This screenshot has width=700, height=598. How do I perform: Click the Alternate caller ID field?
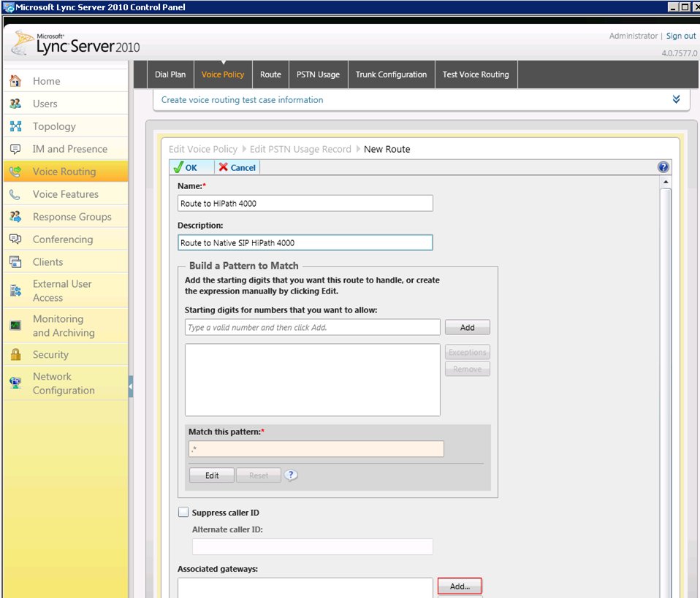313,547
